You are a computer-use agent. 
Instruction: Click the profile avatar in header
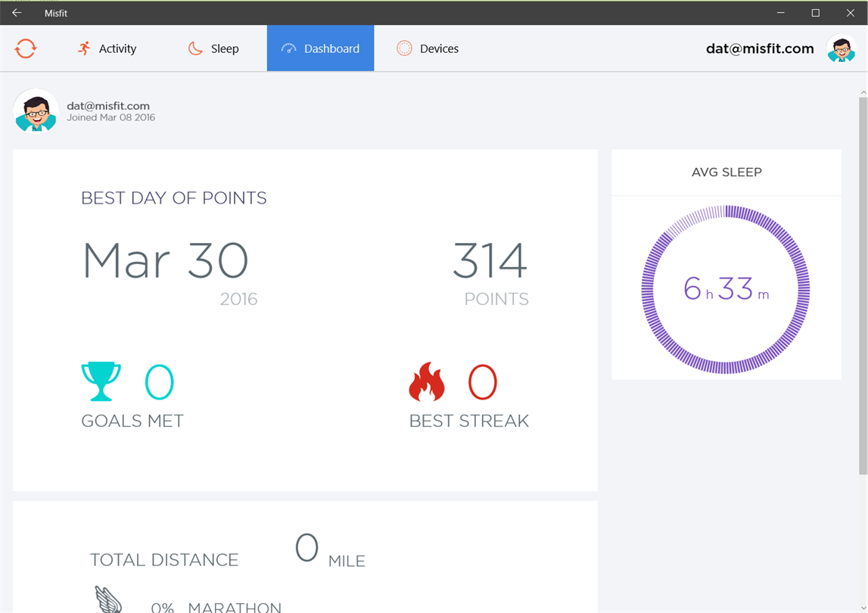(x=842, y=48)
